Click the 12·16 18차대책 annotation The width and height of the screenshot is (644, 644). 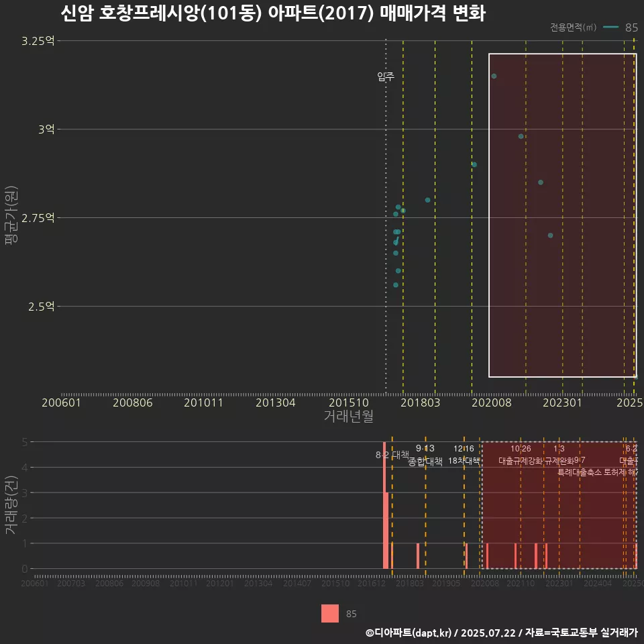464,455
